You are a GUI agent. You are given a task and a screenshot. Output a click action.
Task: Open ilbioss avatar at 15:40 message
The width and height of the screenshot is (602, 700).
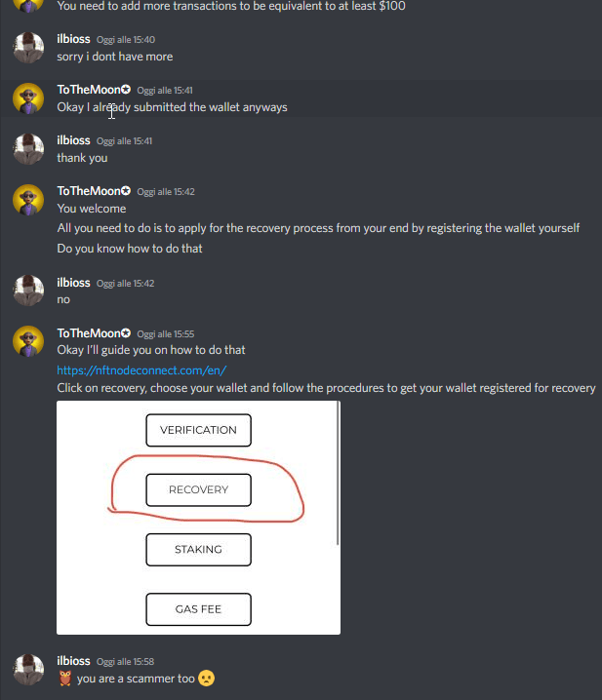tap(28, 48)
